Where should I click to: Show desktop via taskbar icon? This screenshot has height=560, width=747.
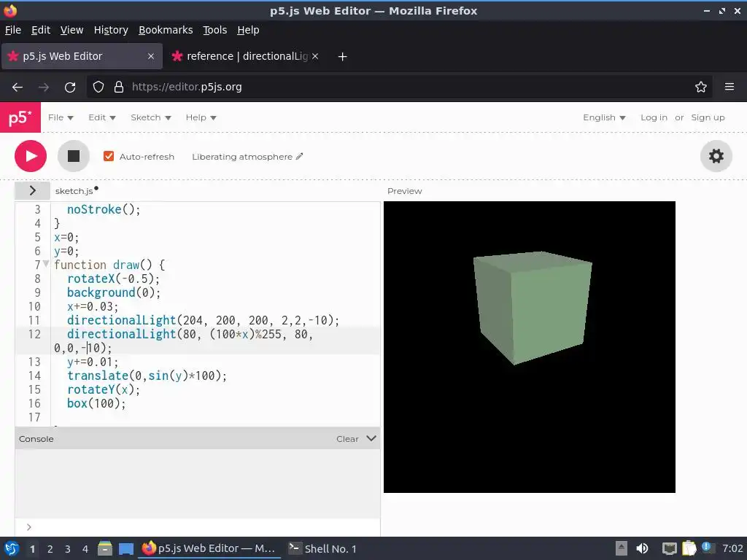pos(125,548)
